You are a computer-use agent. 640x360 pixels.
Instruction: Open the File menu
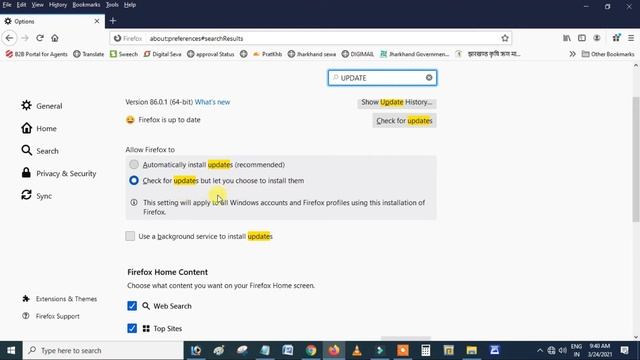tap(7, 5)
